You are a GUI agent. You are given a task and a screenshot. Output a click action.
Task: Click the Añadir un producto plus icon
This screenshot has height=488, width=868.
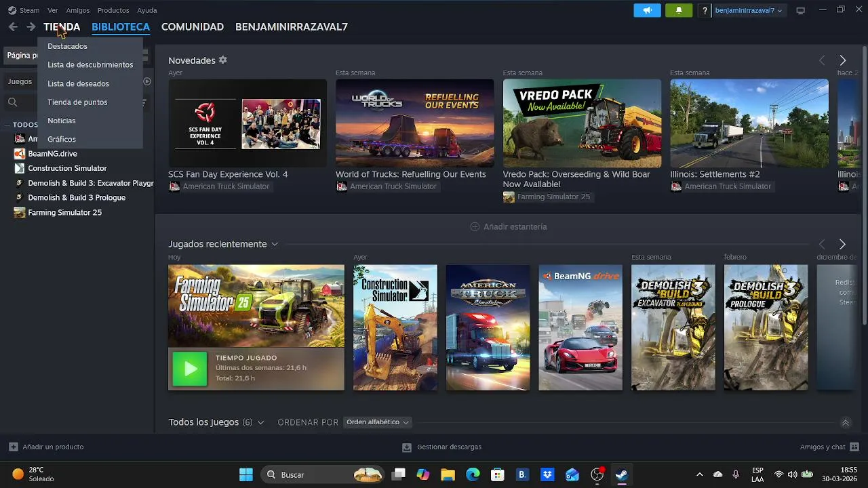coord(13,447)
